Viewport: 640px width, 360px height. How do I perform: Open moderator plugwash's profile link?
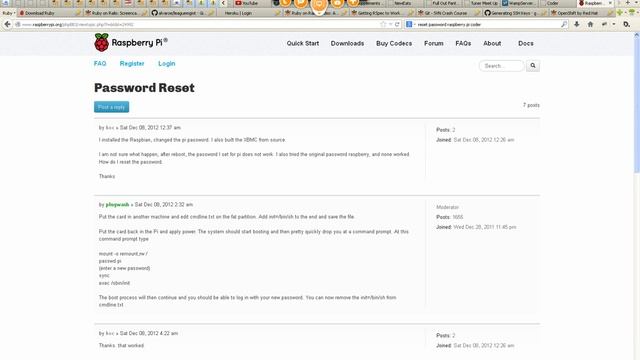(117, 204)
